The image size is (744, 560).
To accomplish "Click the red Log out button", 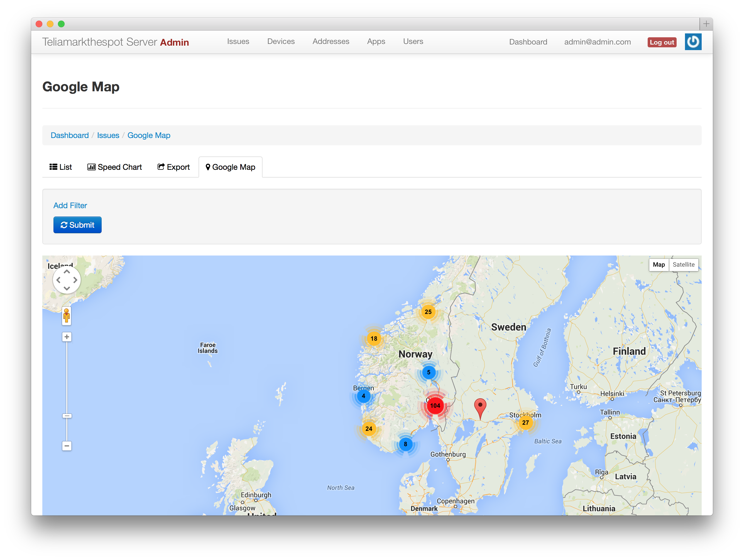I will (662, 42).
